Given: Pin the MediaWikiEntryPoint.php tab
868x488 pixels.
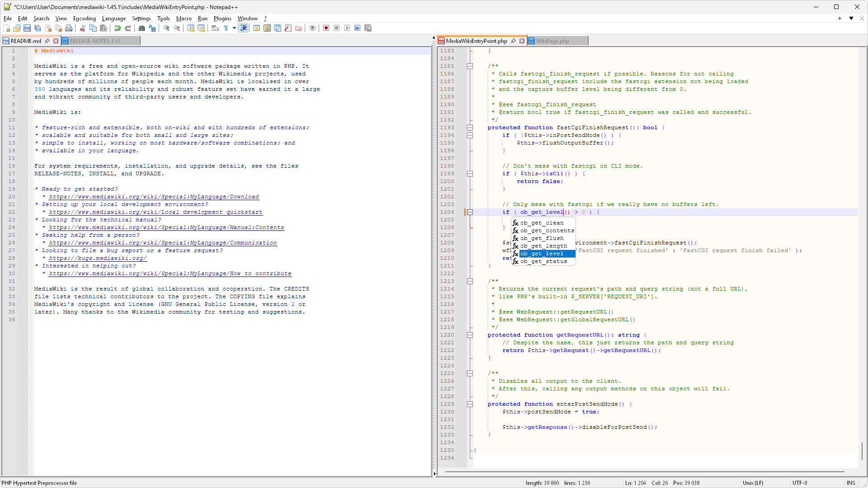Looking at the screenshot, I should coord(514,41).
